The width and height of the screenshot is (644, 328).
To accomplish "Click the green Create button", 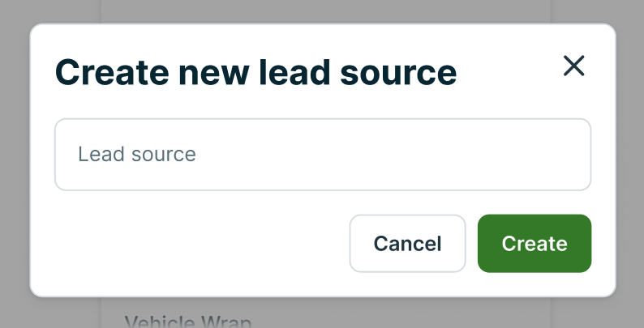I will click(534, 244).
